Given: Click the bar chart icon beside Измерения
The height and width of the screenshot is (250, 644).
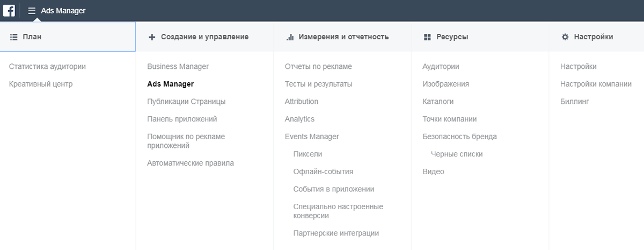Looking at the screenshot, I should pos(290,37).
